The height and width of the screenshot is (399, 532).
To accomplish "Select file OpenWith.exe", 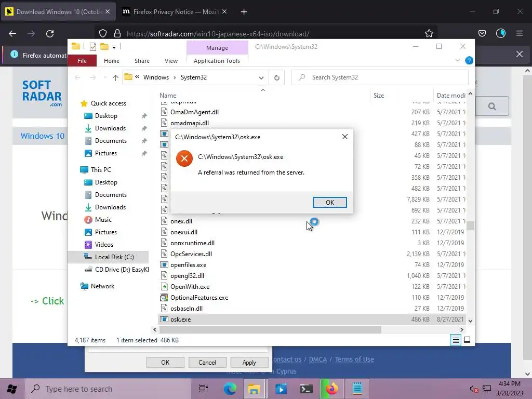I will 190,287.
